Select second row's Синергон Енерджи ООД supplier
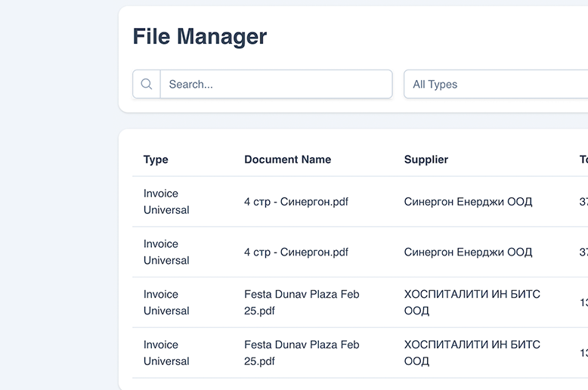The height and width of the screenshot is (390, 588). pos(468,252)
